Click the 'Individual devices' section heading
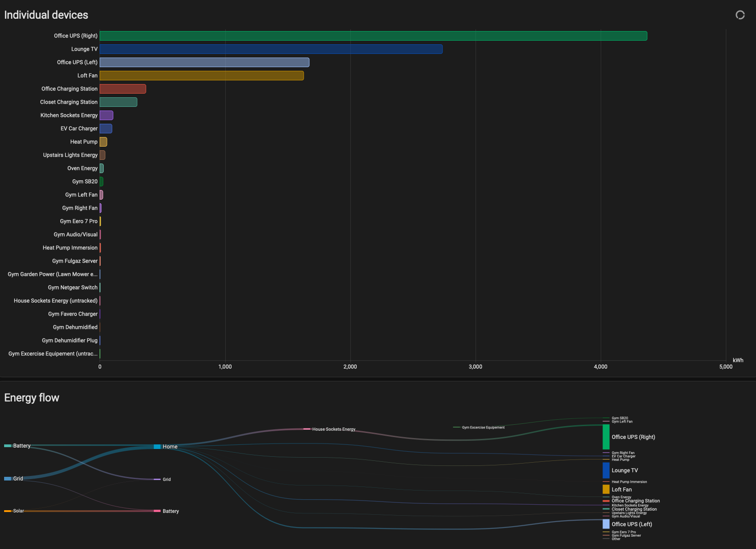756x549 pixels. click(x=46, y=15)
